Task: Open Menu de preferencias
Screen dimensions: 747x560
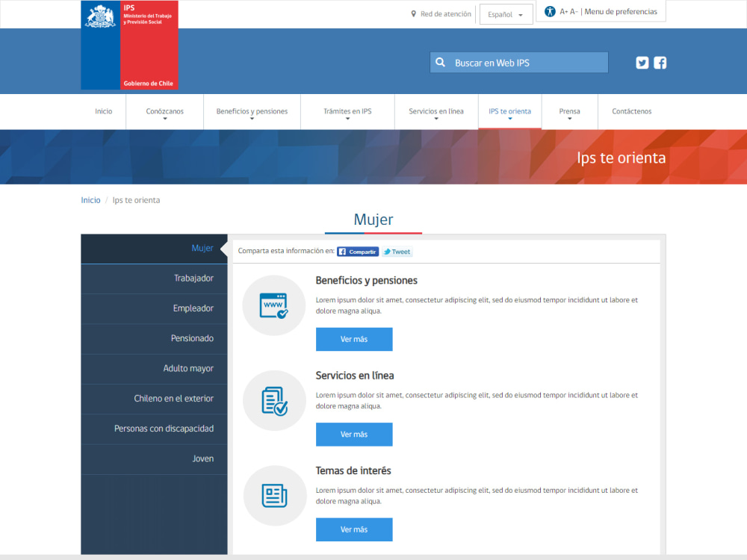Action: coord(621,11)
